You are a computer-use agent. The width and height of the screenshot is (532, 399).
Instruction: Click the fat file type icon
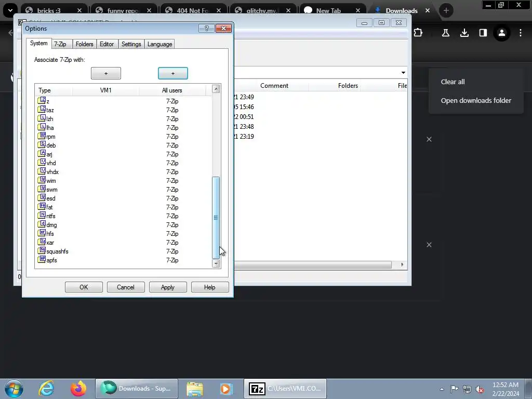coord(42,207)
